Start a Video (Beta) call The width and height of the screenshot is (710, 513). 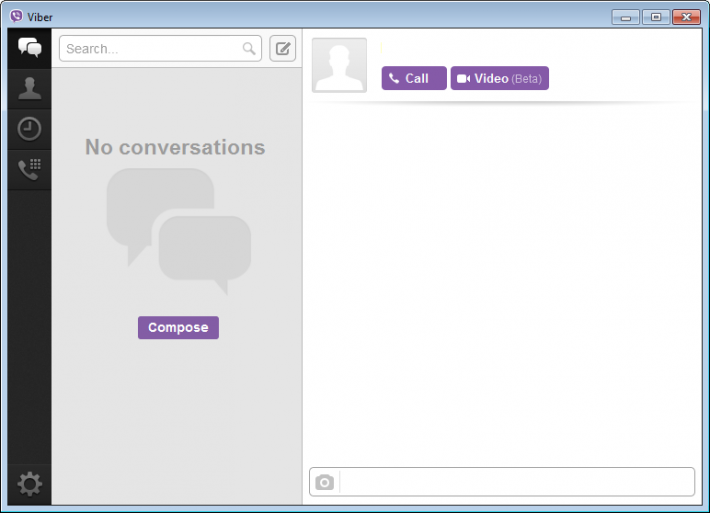click(x=499, y=78)
